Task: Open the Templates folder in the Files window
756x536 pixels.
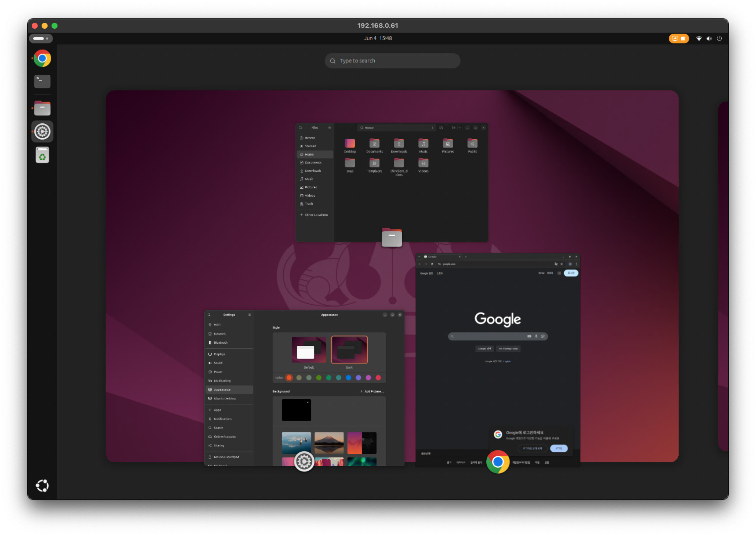Action: click(x=374, y=165)
